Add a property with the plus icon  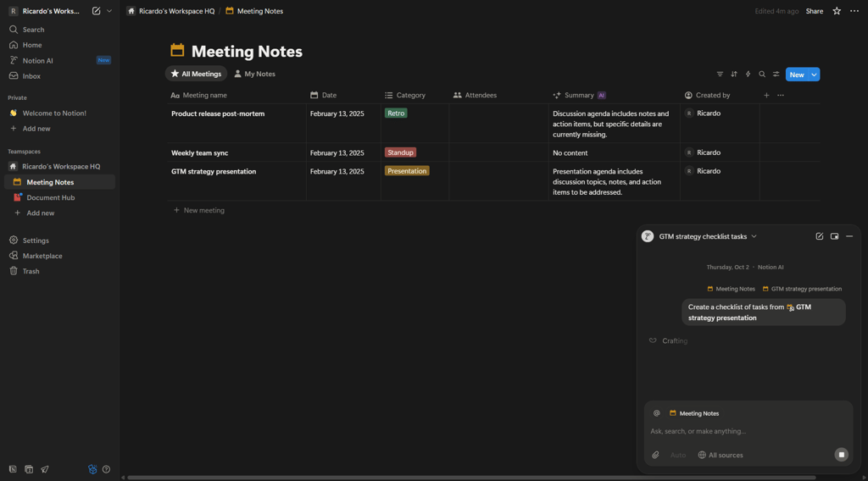point(766,95)
